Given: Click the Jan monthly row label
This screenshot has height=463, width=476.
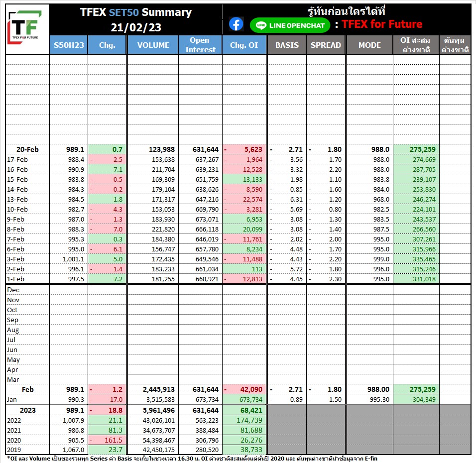Looking at the screenshot, I should [x=12, y=400].
